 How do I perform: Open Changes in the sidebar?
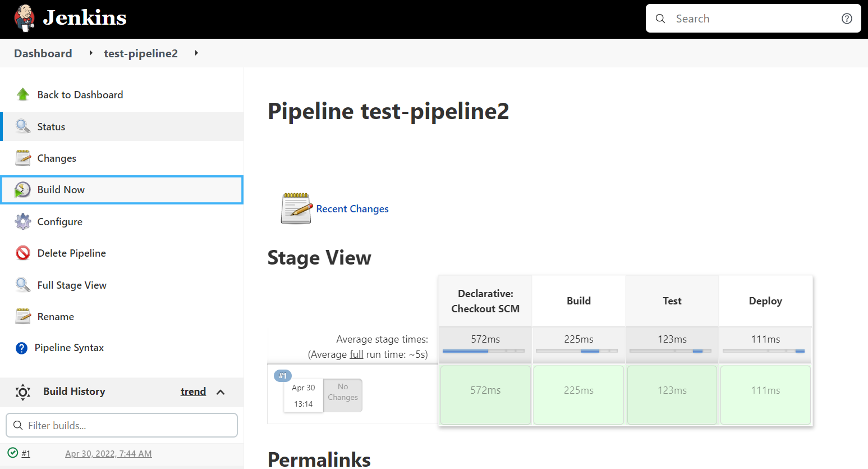coord(122,158)
